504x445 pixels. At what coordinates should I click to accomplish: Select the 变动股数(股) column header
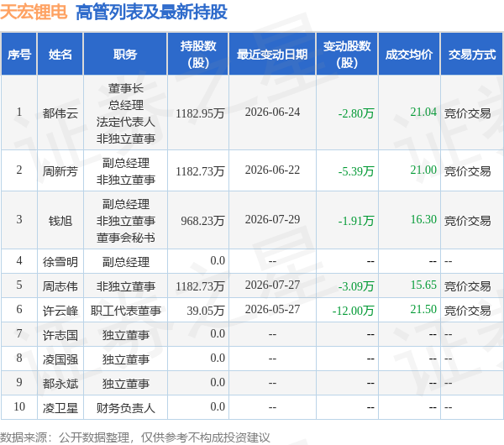[x=347, y=55]
